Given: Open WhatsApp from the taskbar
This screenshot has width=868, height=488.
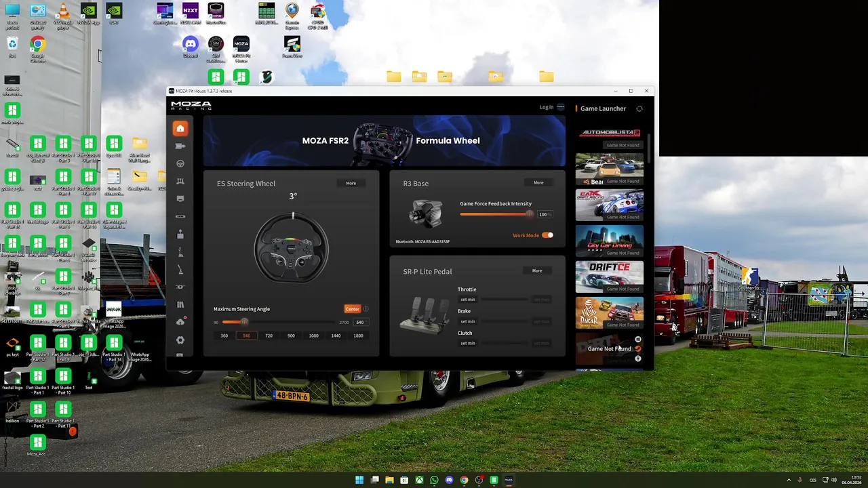Looking at the screenshot, I should [x=434, y=480].
